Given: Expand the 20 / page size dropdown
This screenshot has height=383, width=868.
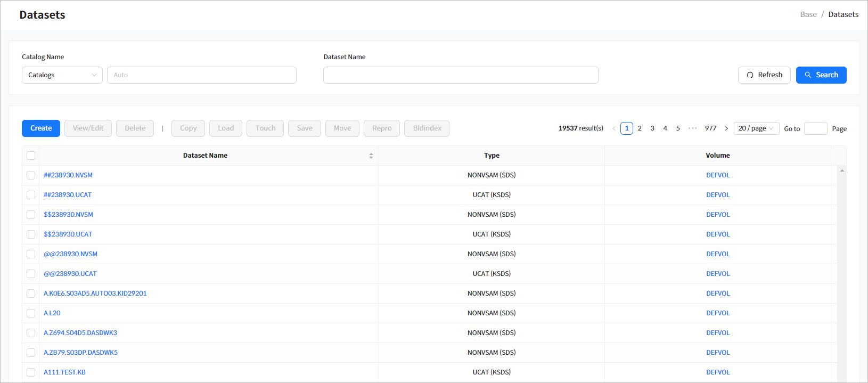Looking at the screenshot, I should [756, 128].
